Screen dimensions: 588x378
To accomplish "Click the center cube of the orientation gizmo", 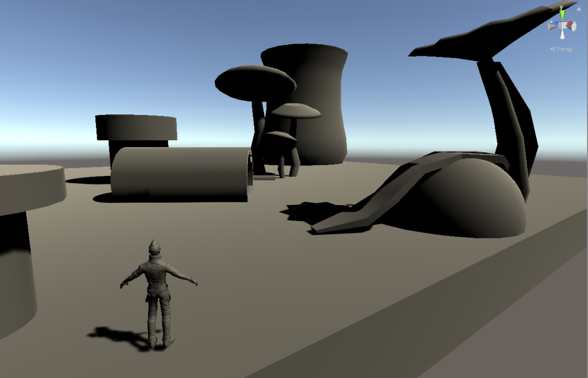I will coord(562,26).
